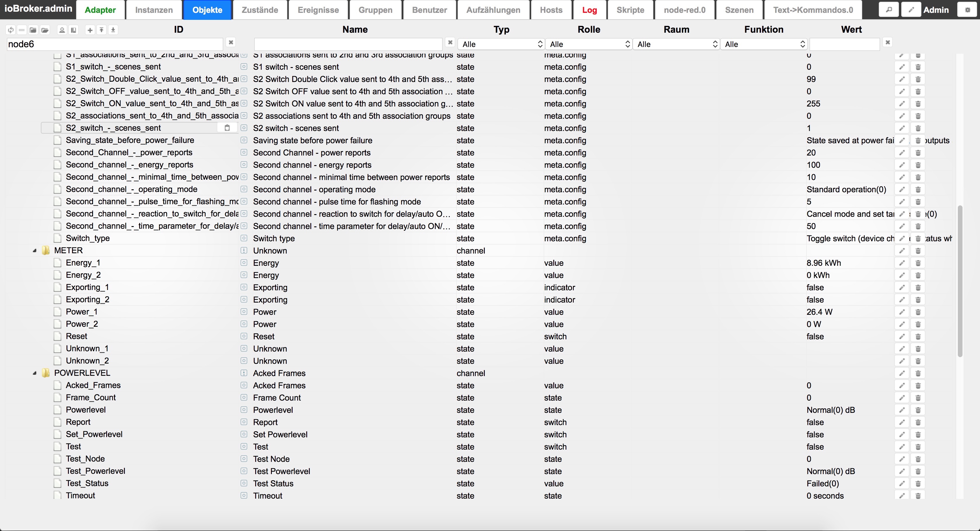This screenshot has height=531, width=980.
Task: Clear the node6 ID filter
Action: point(230,42)
